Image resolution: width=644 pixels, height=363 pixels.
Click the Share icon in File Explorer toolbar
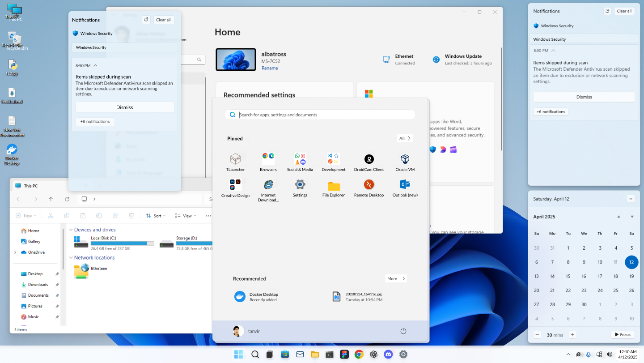(x=115, y=215)
